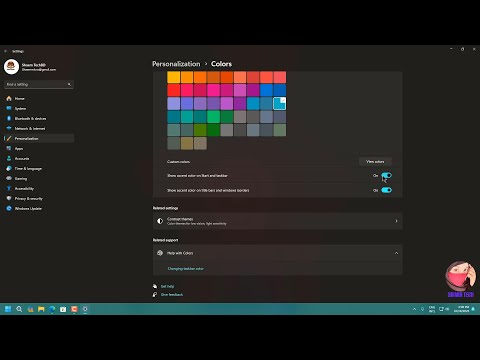Screen dimensions: 480x360
Task: Open taskbar Search
Action: coord(19,309)
